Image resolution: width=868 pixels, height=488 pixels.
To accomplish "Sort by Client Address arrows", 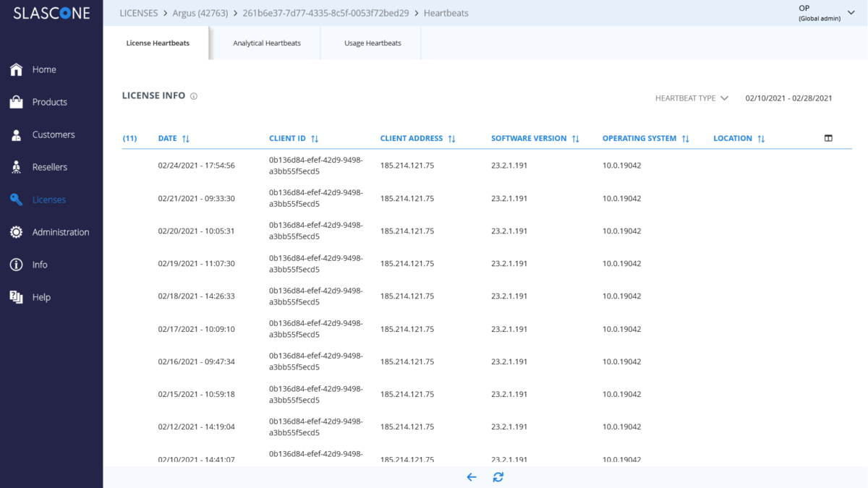I will 451,139.
